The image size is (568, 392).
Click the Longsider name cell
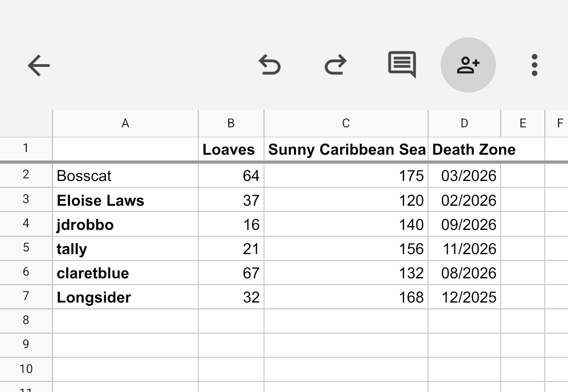pyautogui.click(x=125, y=297)
